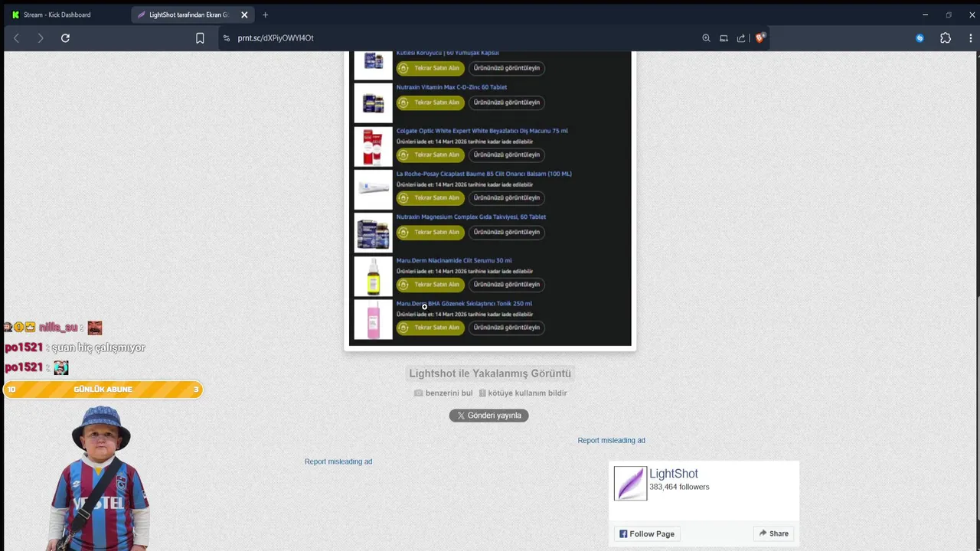This screenshot has height=551, width=980.
Task: Click Tekrar Satın Alın for Colgate Optic White
Action: pyautogui.click(x=430, y=155)
